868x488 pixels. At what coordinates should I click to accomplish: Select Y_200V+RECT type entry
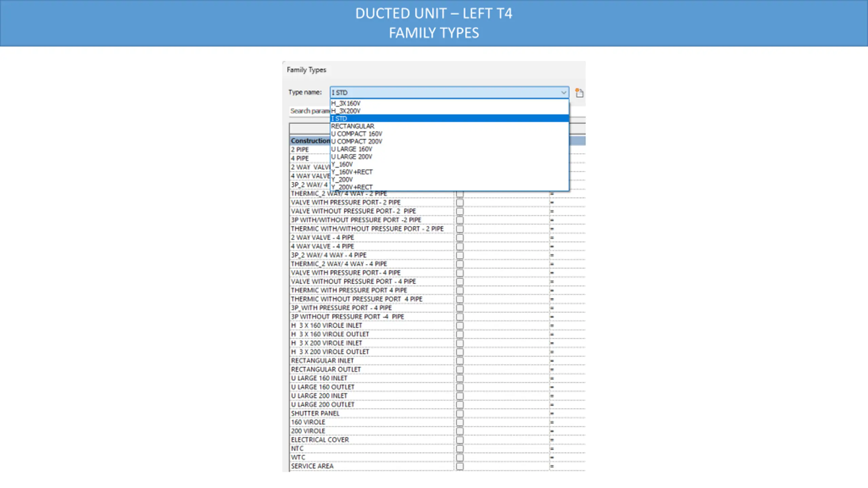449,187
